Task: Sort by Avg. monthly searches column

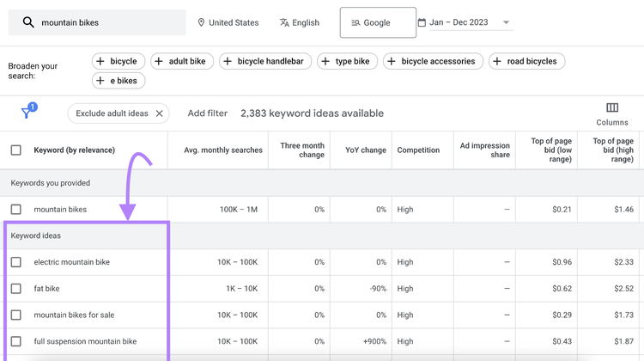Action: (223, 150)
